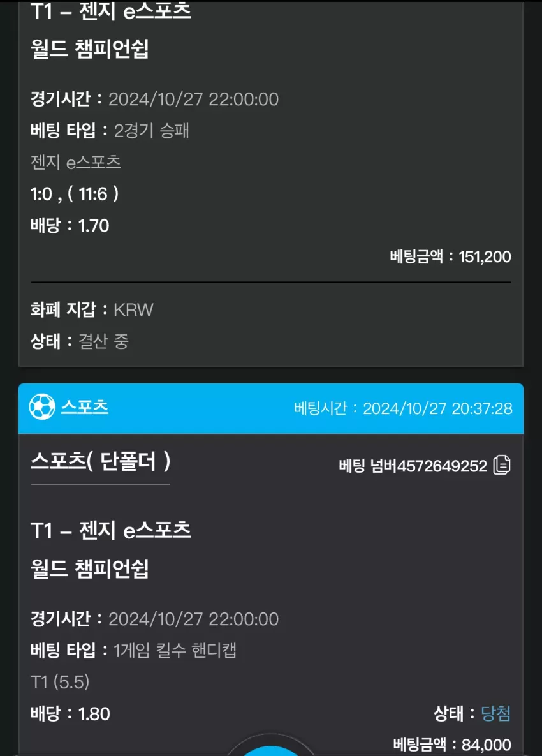Select the 결산 중 status text
Screen dimensions: 542x756
coord(103,341)
